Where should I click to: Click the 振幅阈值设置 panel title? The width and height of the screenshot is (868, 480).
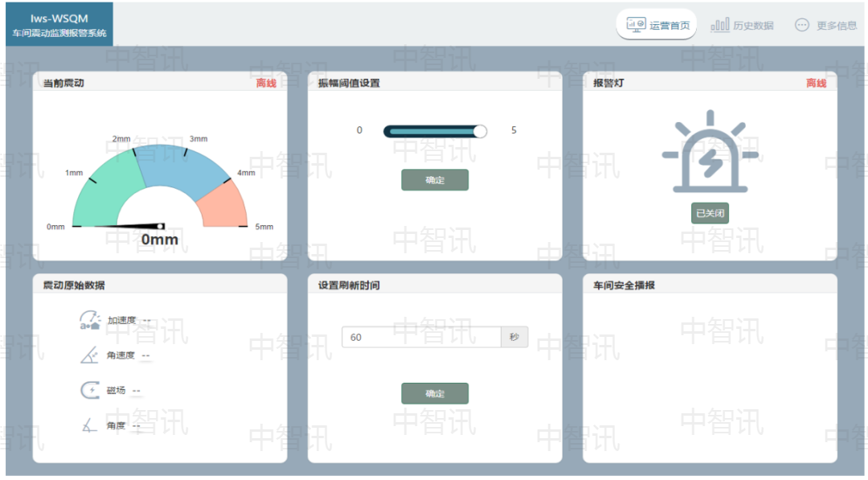[x=349, y=83]
